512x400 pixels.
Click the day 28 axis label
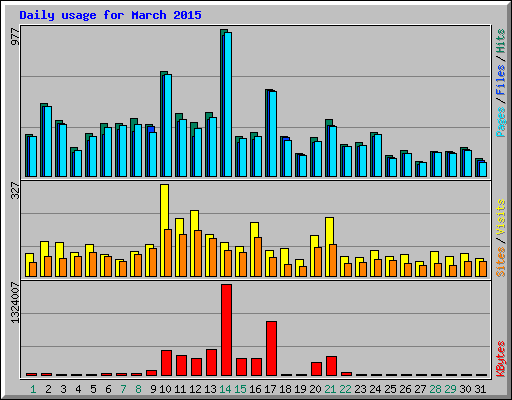coord(435,389)
